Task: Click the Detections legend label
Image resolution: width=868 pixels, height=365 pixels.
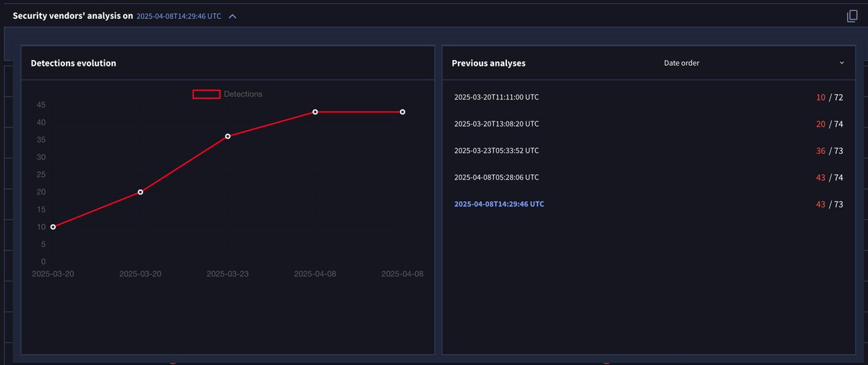Action: [x=243, y=94]
